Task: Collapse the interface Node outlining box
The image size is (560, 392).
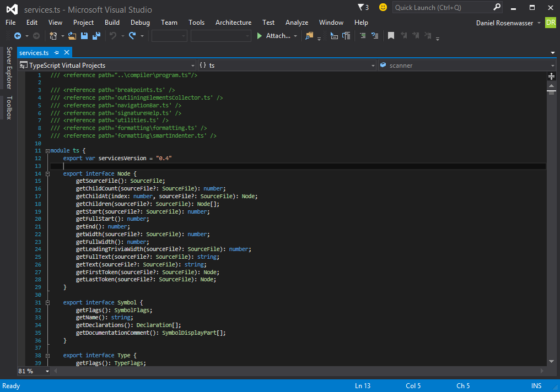Action: [47, 174]
